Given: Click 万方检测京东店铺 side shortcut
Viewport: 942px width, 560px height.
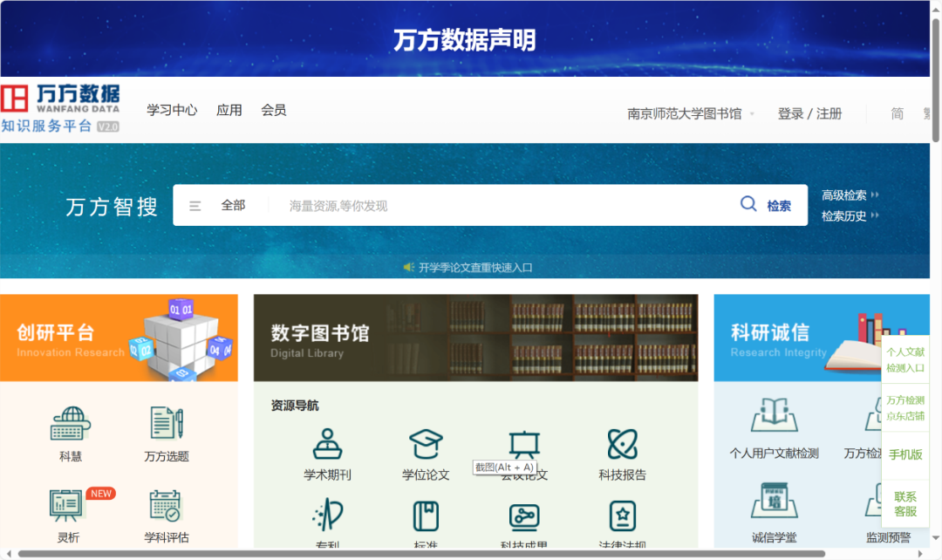Looking at the screenshot, I should [905, 407].
